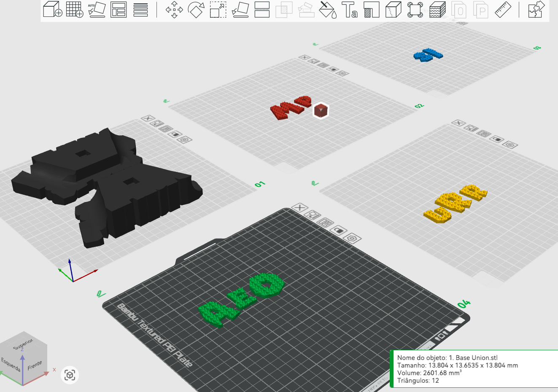Toggle lock on plate 01
The width and height of the screenshot is (558, 392).
click(175, 134)
